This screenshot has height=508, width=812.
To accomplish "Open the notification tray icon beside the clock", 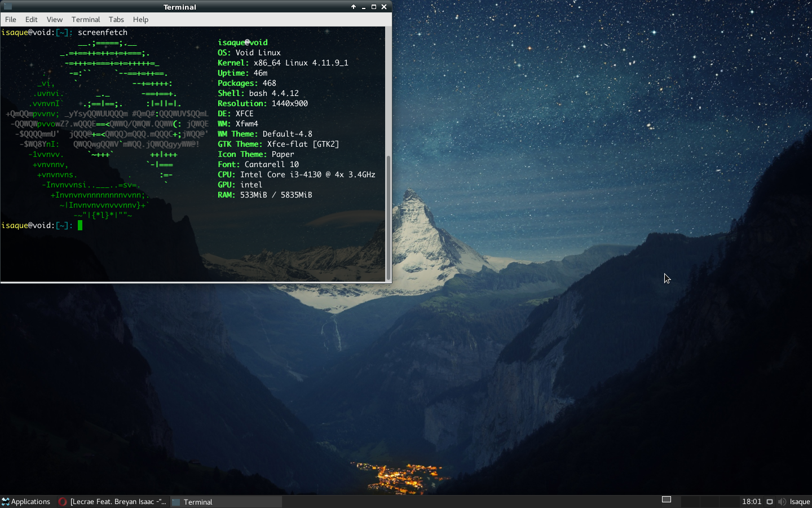I will click(770, 501).
